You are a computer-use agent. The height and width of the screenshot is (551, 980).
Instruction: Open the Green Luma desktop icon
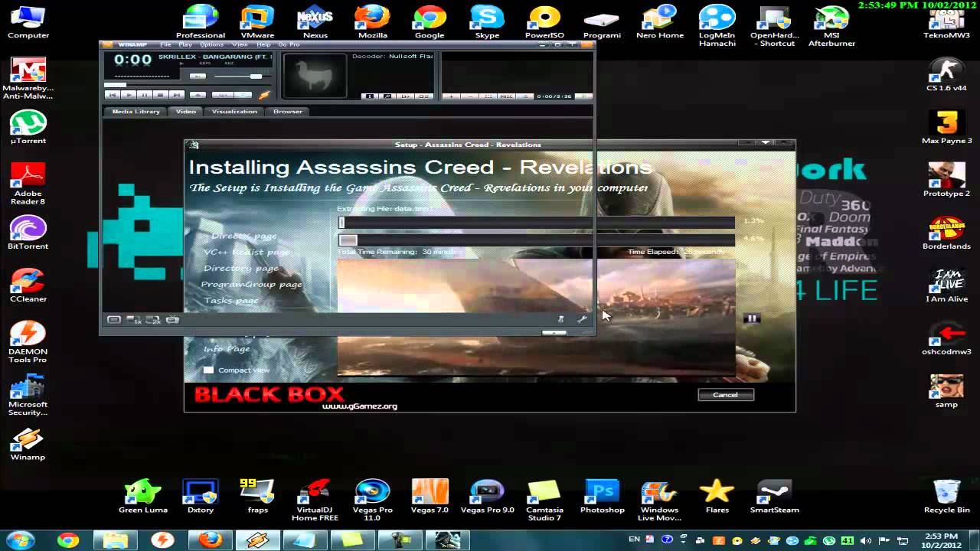pyautogui.click(x=143, y=496)
